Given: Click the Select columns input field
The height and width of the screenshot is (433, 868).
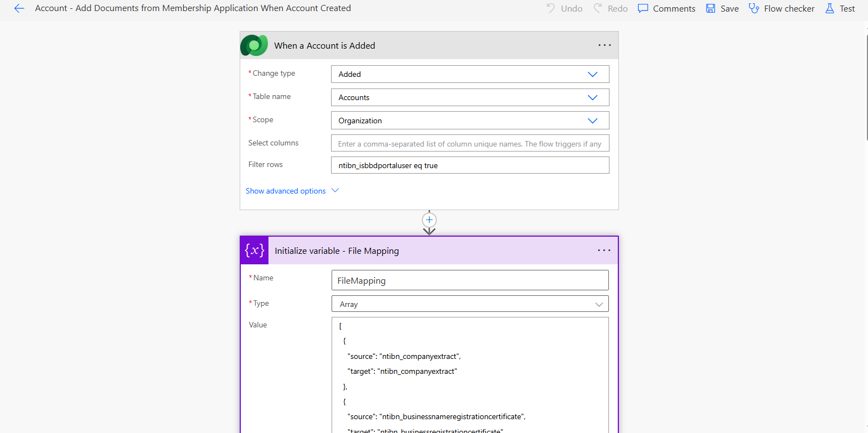Looking at the screenshot, I should click(469, 144).
